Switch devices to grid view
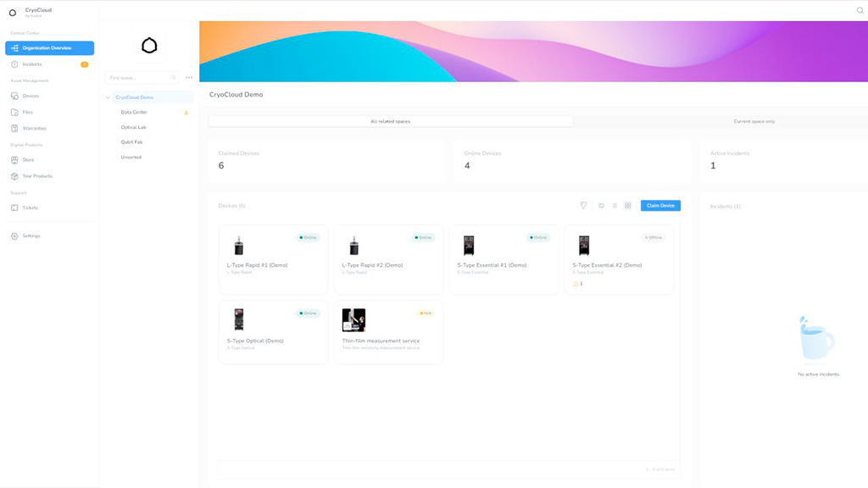Viewport: 868px width, 488px height. click(628, 206)
